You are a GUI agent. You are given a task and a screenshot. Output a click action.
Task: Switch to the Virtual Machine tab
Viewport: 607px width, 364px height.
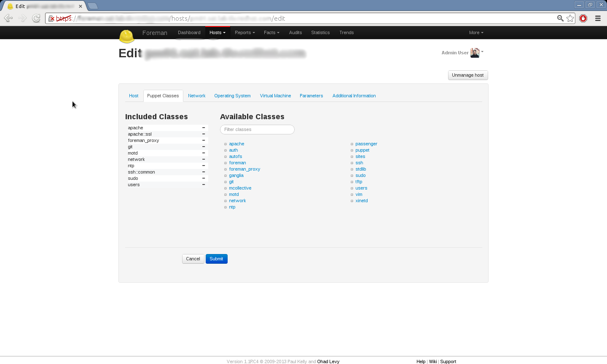click(x=275, y=96)
